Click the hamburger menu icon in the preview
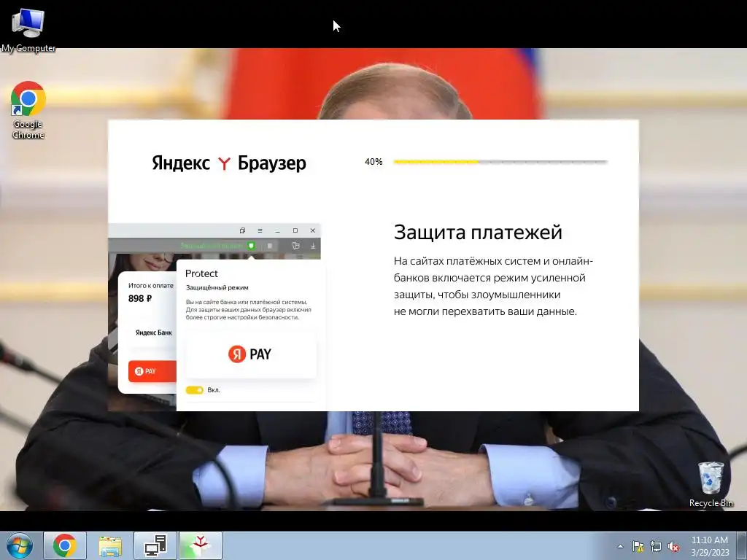This screenshot has width=747, height=560. pyautogui.click(x=260, y=230)
